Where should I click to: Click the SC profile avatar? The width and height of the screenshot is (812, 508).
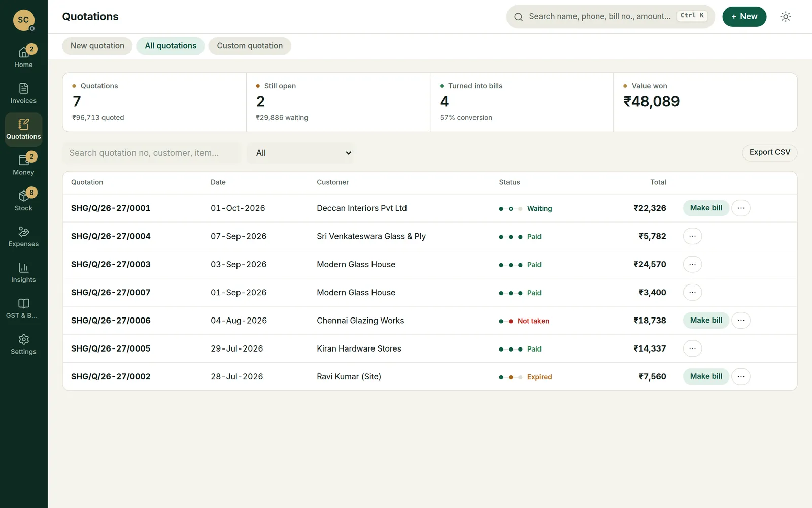coord(23,20)
